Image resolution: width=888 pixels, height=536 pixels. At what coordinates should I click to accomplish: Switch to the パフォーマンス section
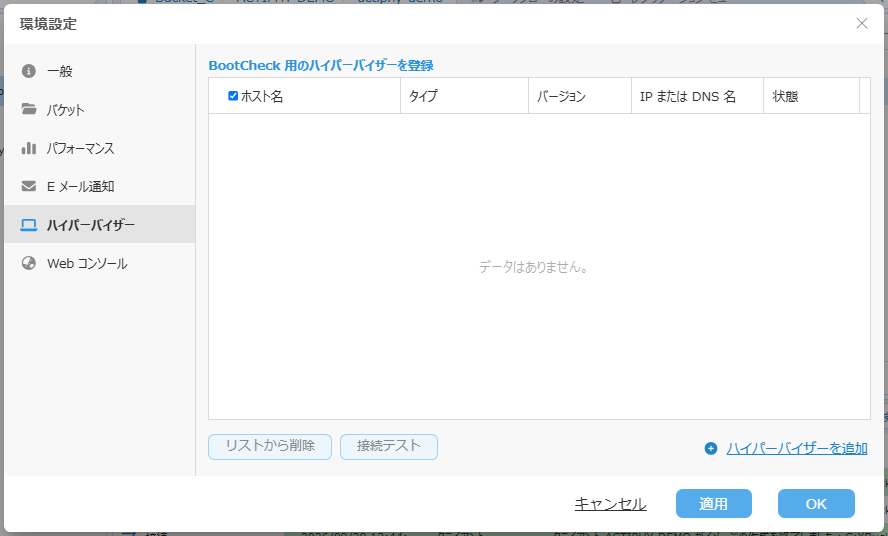pyautogui.click(x=100, y=148)
